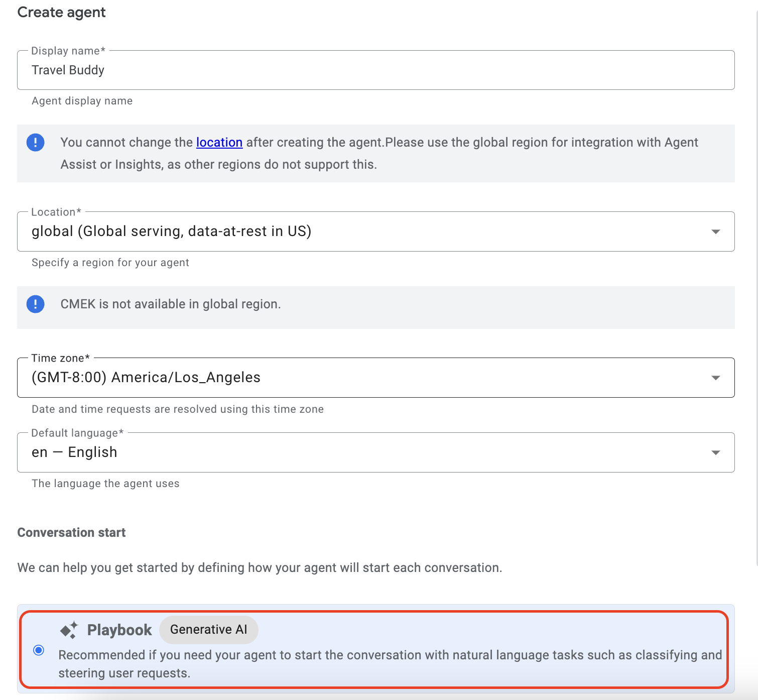The height and width of the screenshot is (700, 758).
Task: Click the Generative AI badge
Action: point(208,629)
